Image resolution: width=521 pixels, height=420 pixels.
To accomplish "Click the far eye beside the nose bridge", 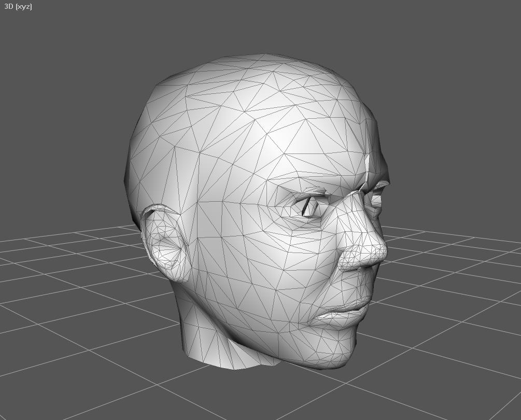I will [x=378, y=189].
